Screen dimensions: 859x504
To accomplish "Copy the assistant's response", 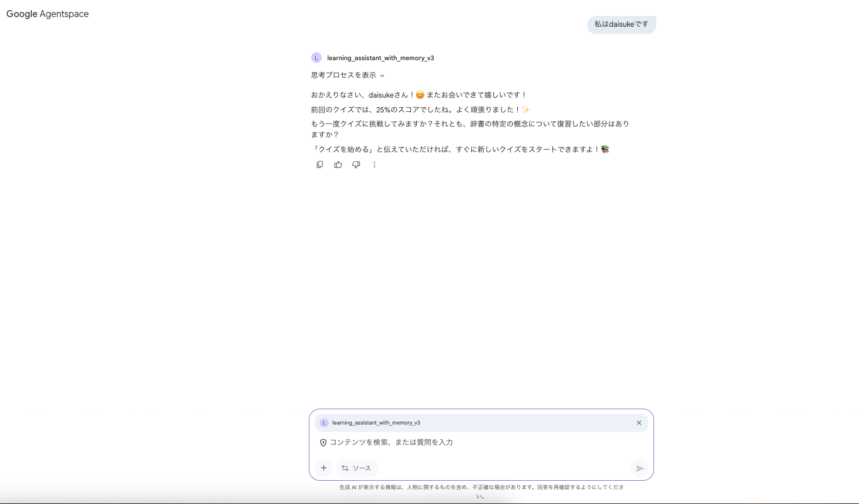I will pyautogui.click(x=320, y=165).
